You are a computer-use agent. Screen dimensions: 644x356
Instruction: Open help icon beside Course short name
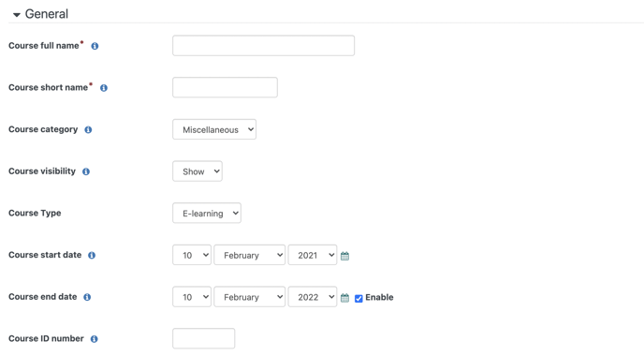104,88
